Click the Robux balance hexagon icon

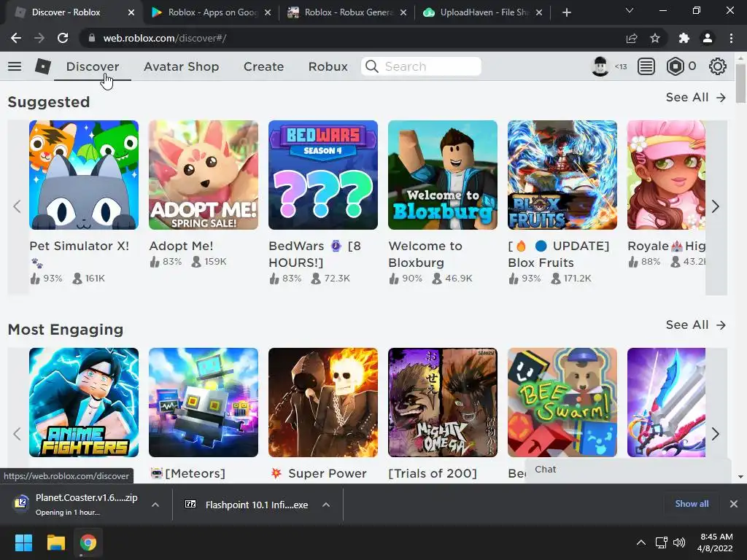point(675,66)
